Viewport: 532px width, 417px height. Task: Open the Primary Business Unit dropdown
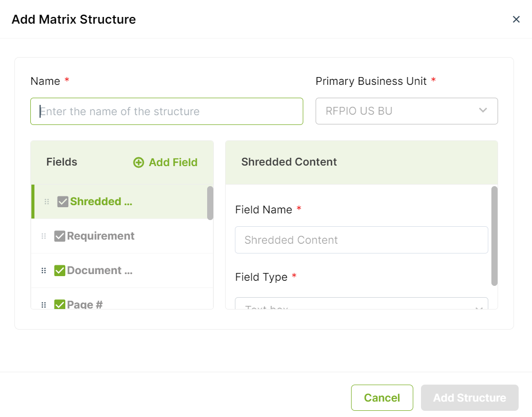click(407, 111)
